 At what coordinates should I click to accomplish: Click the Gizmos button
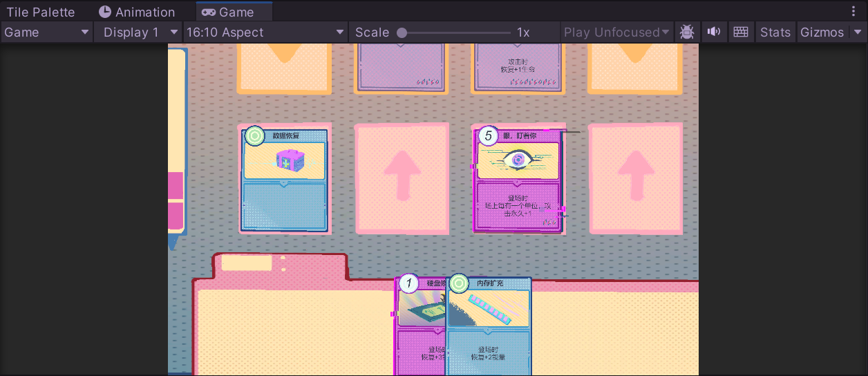pyautogui.click(x=822, y=32)
